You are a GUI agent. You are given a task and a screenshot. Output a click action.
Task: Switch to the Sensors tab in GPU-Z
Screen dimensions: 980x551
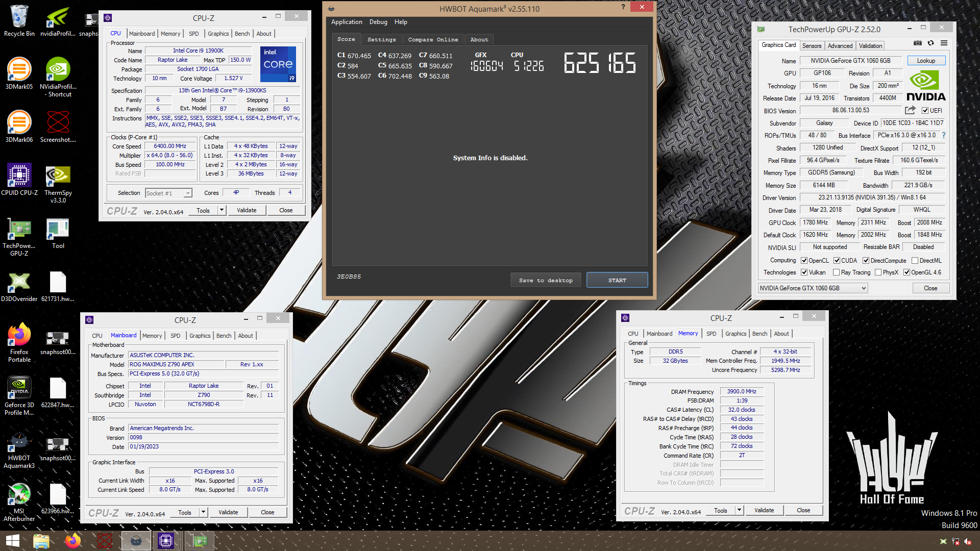tap(812, 46)
